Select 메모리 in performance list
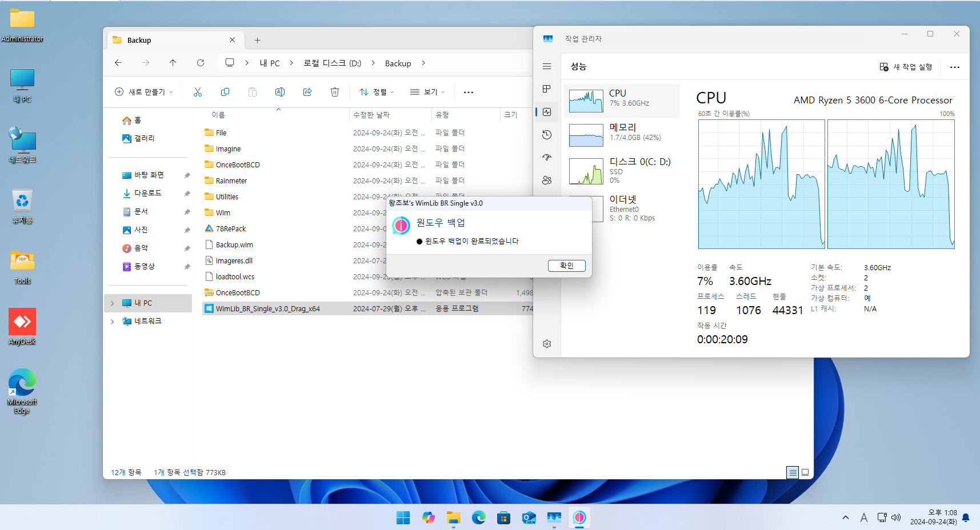 coord(622,135)
